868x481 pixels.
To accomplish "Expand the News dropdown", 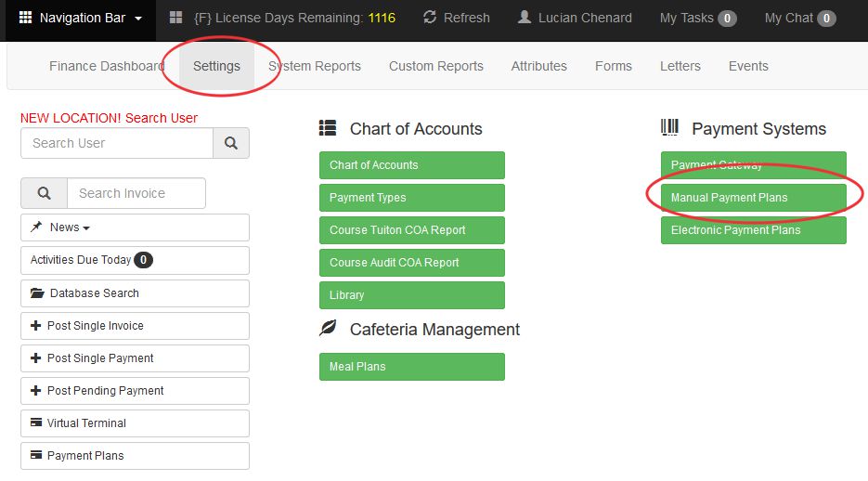I will tap(135, 227).
